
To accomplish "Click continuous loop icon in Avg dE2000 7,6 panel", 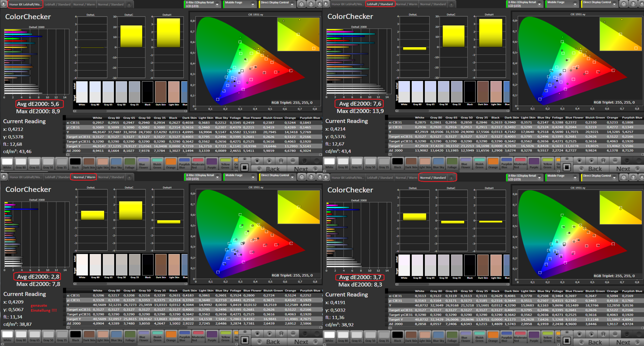I will (x=615, y=160).
